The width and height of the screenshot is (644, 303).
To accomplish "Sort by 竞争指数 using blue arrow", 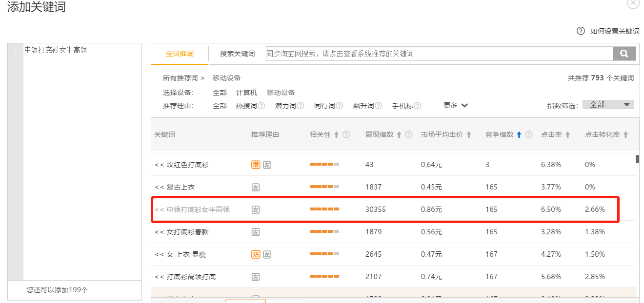I will click(519, 135).
